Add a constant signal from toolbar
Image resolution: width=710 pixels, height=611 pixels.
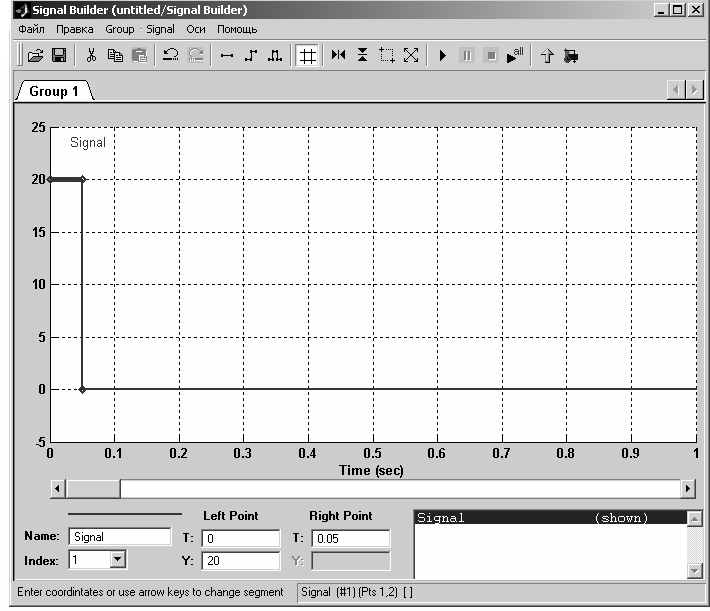[227, 56]
